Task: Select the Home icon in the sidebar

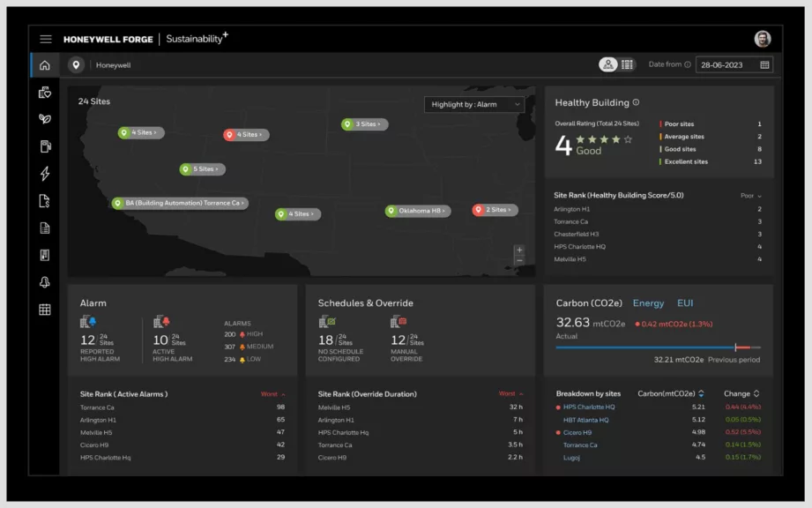Action: click(45, 64)
